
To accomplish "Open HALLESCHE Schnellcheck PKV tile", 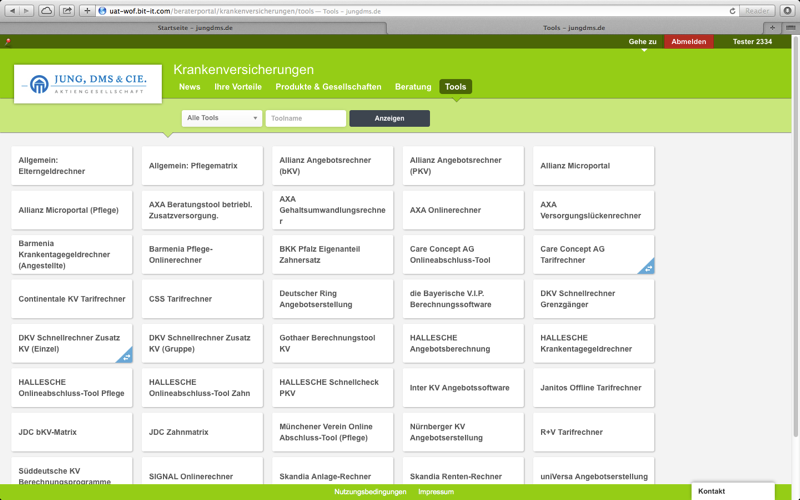I will click(x=333, y=388).
